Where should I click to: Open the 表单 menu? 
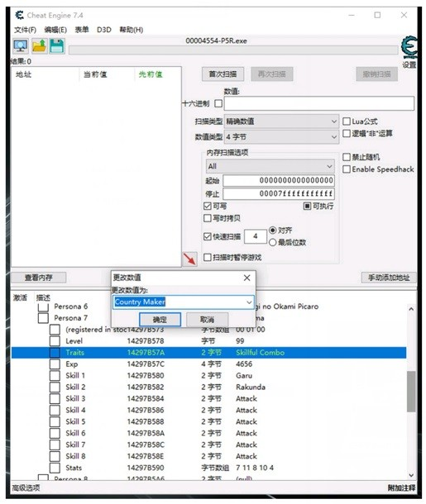82,30
